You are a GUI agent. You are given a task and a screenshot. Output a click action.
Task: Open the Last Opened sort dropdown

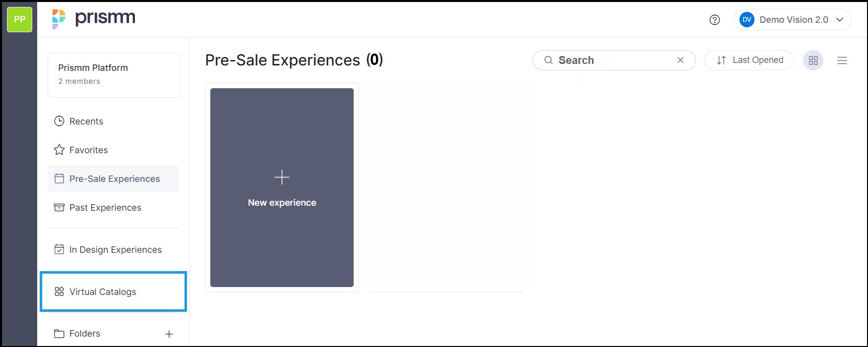(749, 60)
